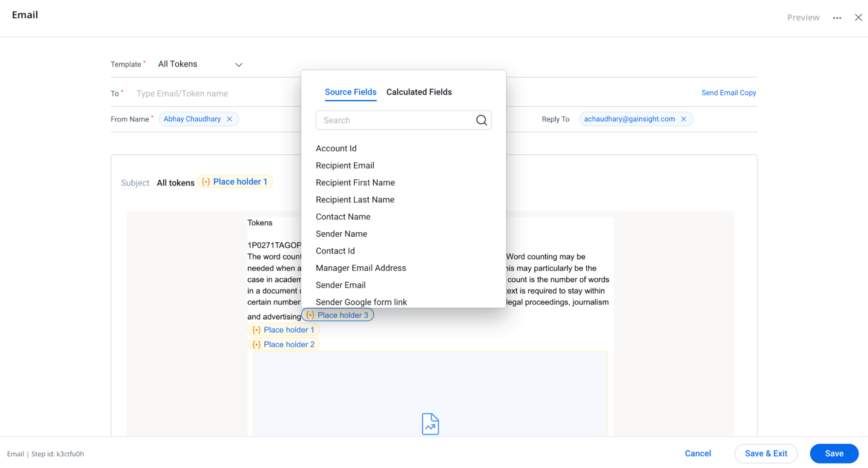868x468 pixels.
Task: Open the three-dots more options menu
Action: (837, 18)
